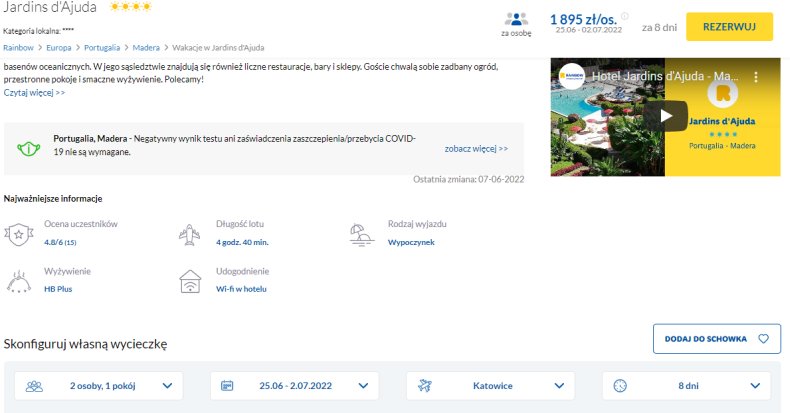The height and width of the screenshot is (413, 790).
Task: Click the beach umbrella trip type icon
Action: pos(361,234)
